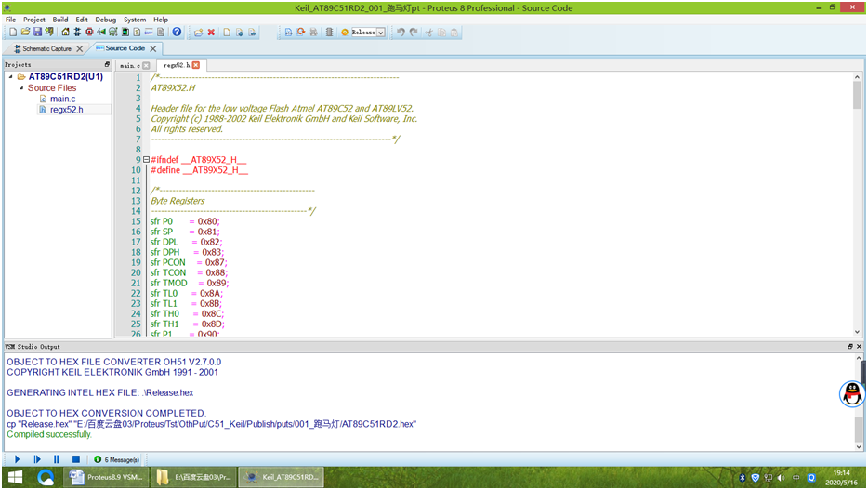Screen dimensions: 868x490
Task: Open the Help blue question-mark icon
Action: [x=177, y=33]
